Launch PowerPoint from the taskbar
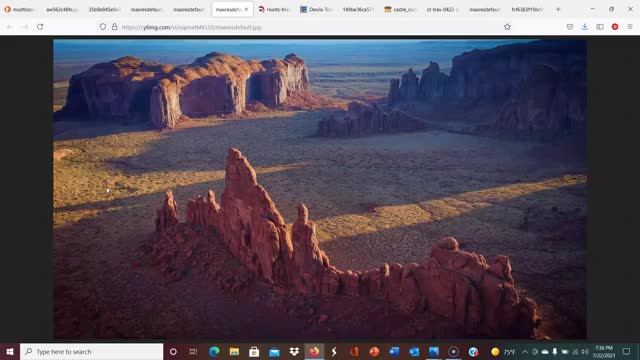 374,351
